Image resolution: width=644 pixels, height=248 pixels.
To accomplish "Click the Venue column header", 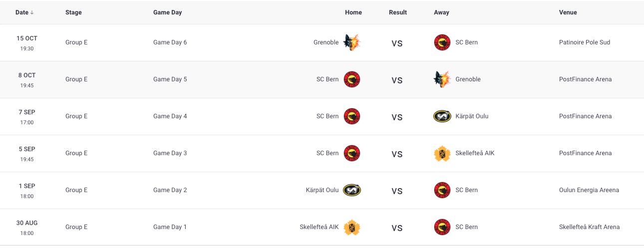I will [x=568, y=12].
